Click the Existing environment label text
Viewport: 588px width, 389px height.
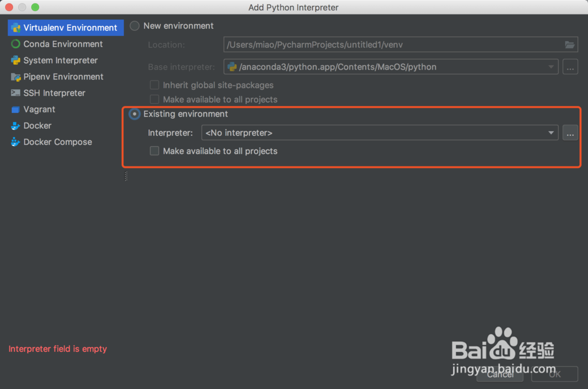coord(186,114)
